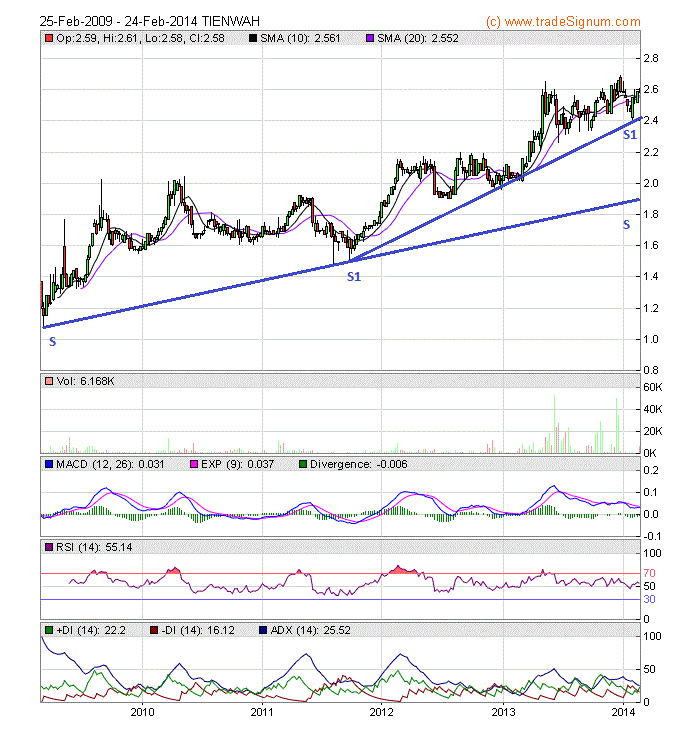Click the '-DI (14): 16.12' label

[x=198, y=631]
